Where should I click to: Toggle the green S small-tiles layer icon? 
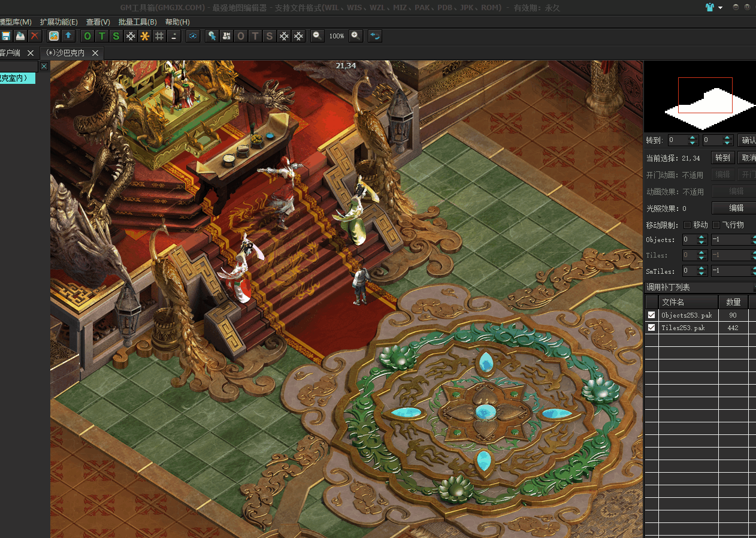coord(116,36)
